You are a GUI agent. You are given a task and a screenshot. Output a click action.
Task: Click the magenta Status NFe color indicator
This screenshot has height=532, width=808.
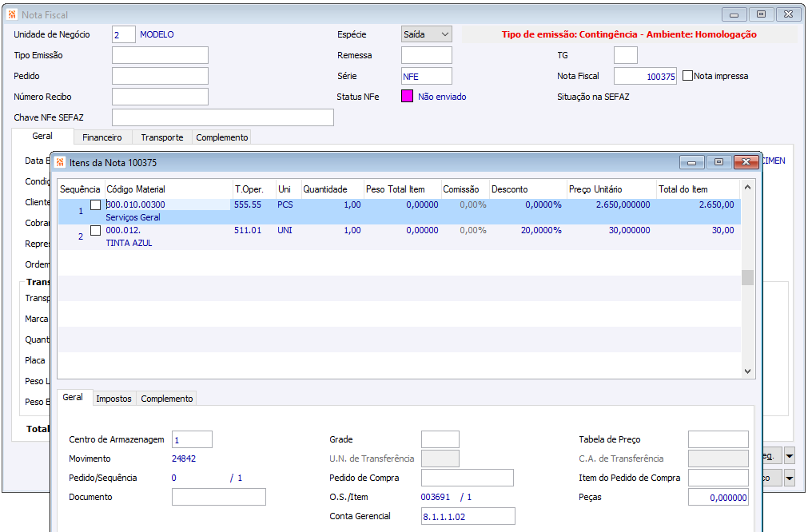tap(407, 97)
